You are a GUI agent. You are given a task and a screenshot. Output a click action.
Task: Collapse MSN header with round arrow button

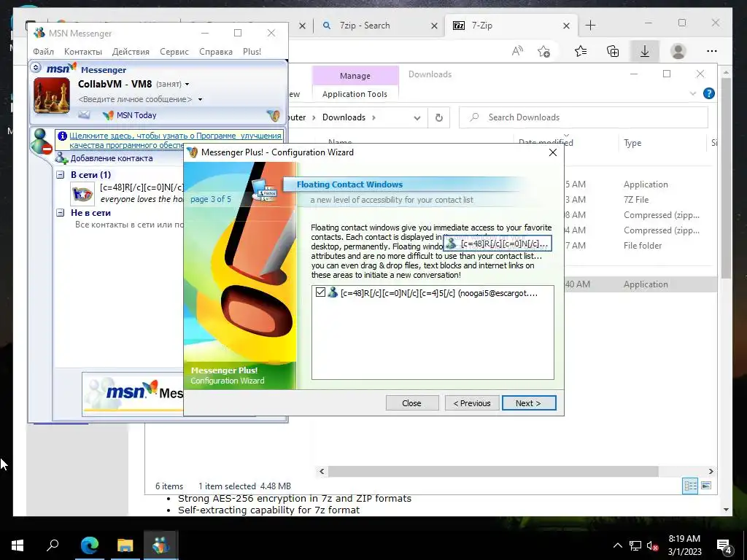click(x=36, y=68)
